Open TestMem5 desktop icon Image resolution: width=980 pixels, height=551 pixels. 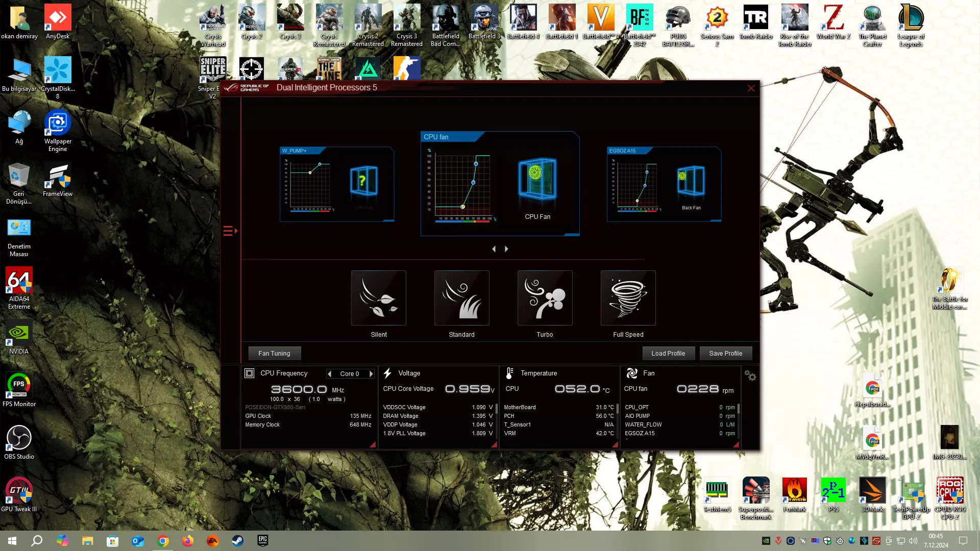click(x=717, y=495)
